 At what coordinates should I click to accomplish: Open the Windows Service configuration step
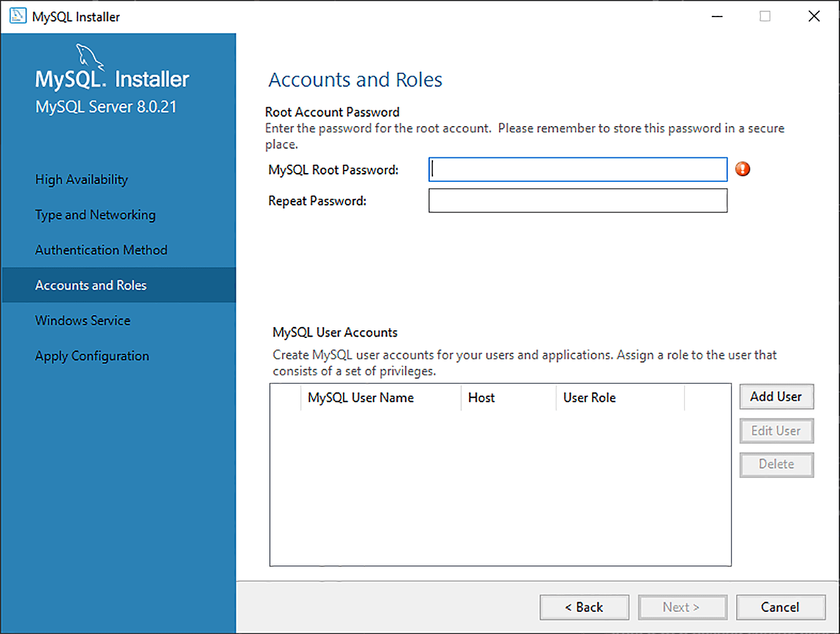pos(82,320)
